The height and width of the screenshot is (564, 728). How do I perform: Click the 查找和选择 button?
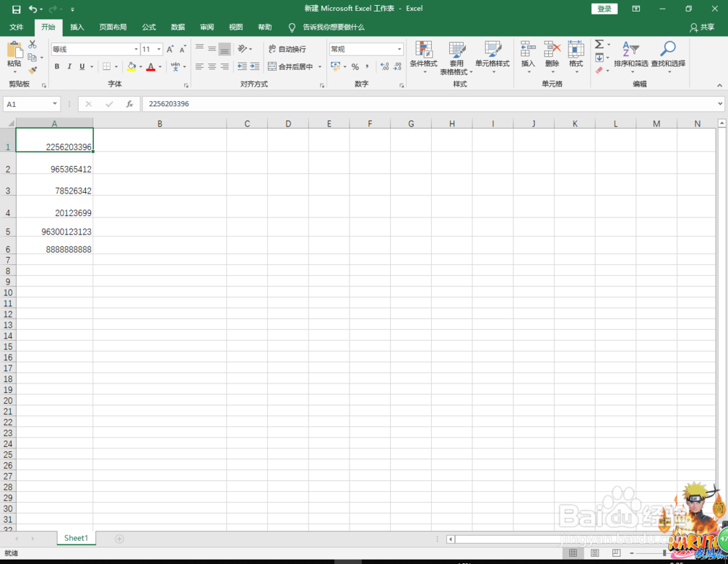(x=668, y=57)
